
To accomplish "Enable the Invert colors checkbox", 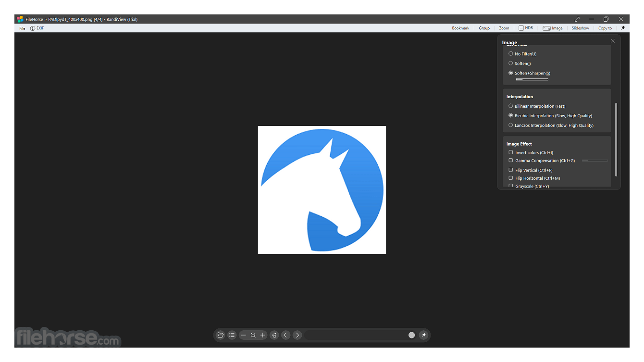I will point(511,152).
